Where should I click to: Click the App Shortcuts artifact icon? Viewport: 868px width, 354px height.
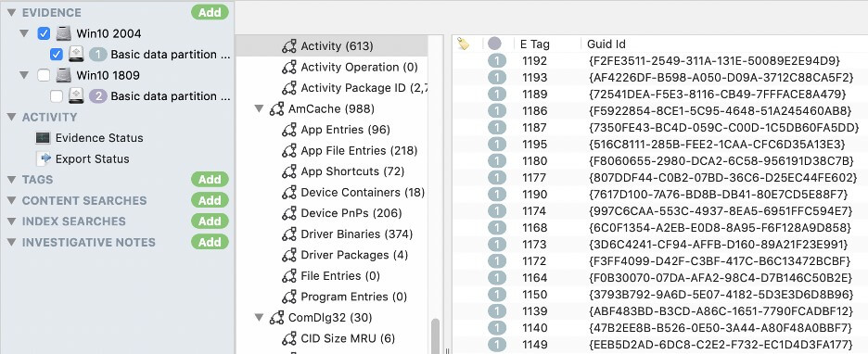[289, 171]
